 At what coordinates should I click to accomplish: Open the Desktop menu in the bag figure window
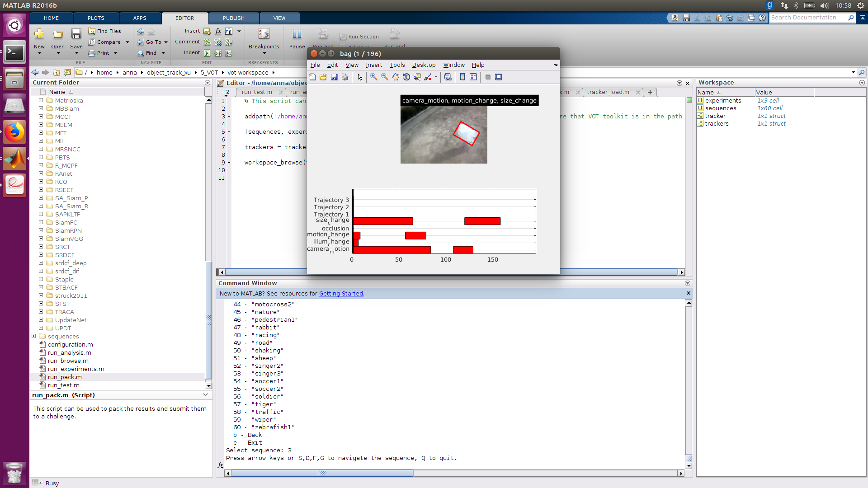click(x=424, y=65)
